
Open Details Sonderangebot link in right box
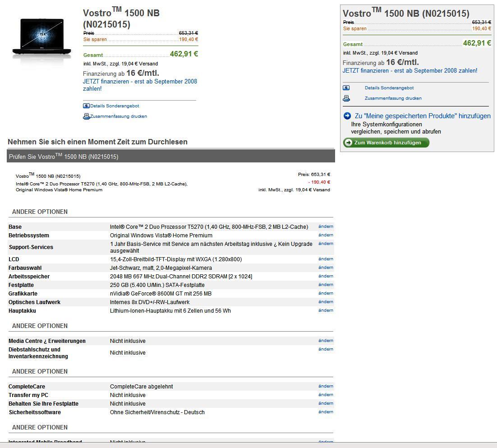(389, 88)
